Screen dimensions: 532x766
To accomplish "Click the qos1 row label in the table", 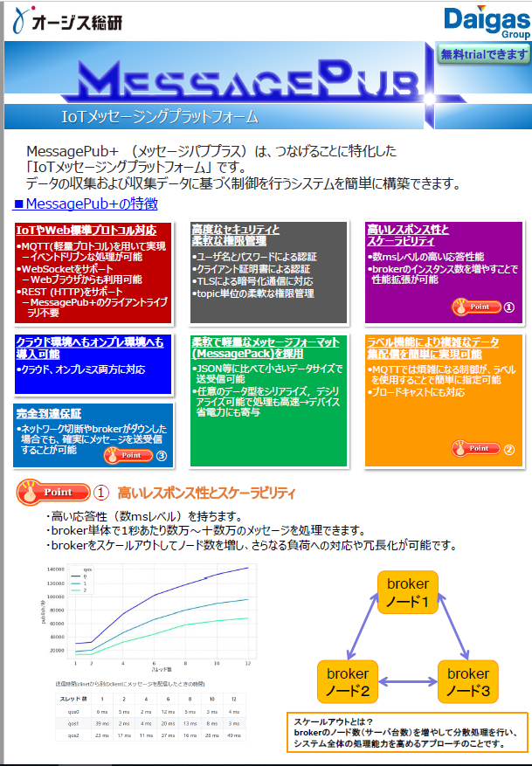I will pyautogui.click(x=73, y=723).
